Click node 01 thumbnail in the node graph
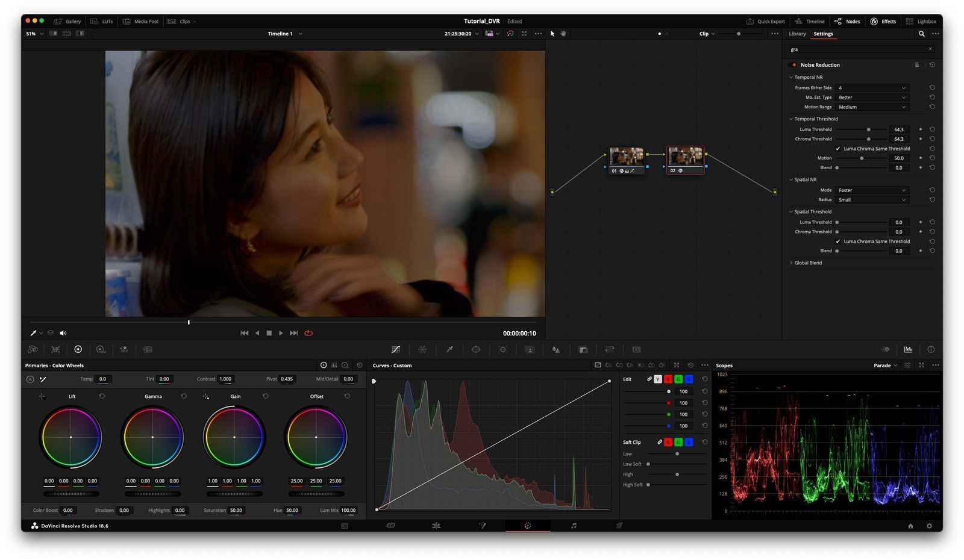Image resolution: width=964 pixels, height=560 pixels. 625,156
